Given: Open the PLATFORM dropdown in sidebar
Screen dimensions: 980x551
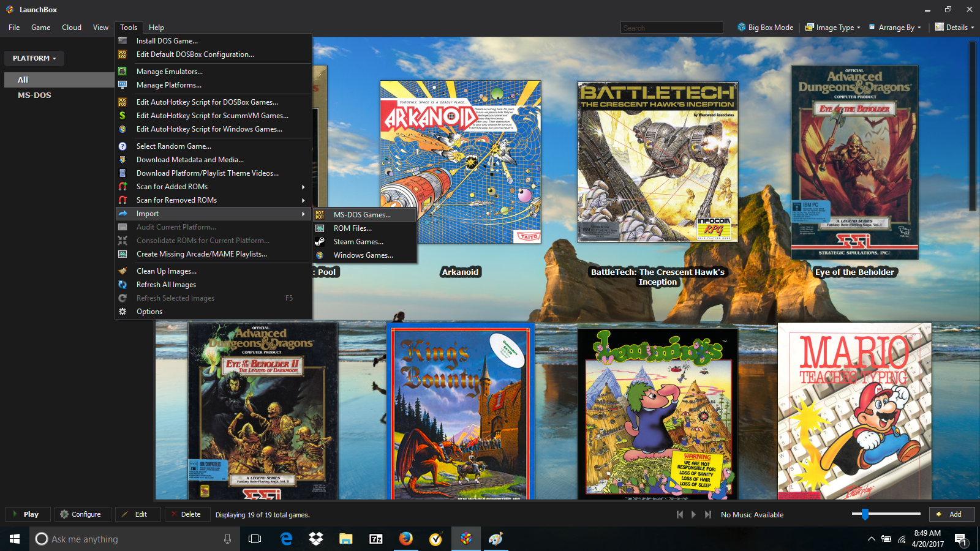Looking at the screenshot, I should (34, 58).
